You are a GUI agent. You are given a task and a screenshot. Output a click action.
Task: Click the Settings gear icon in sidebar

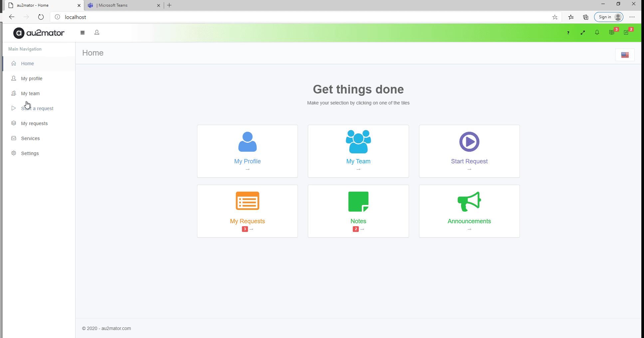click(x=14, y=153)
